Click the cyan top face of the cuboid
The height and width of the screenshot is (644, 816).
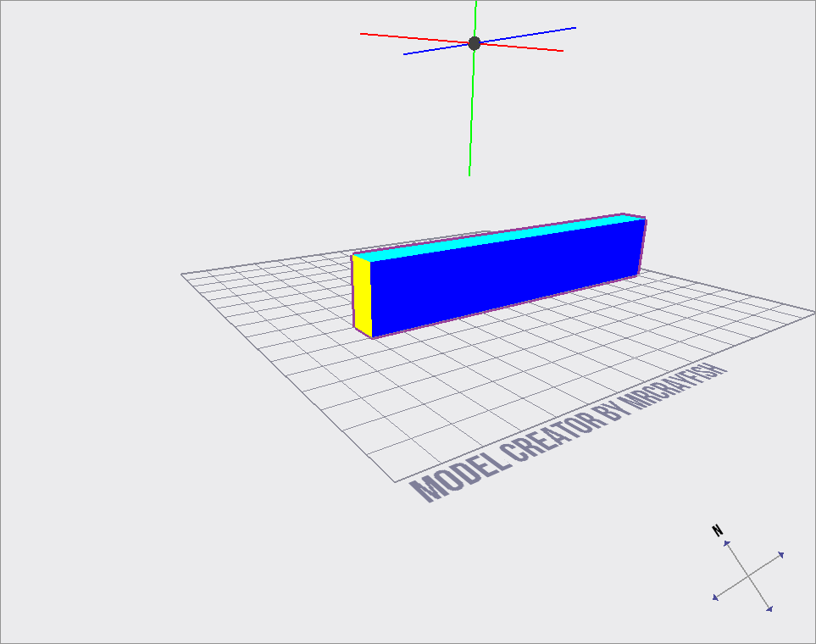tap(498, 238)
